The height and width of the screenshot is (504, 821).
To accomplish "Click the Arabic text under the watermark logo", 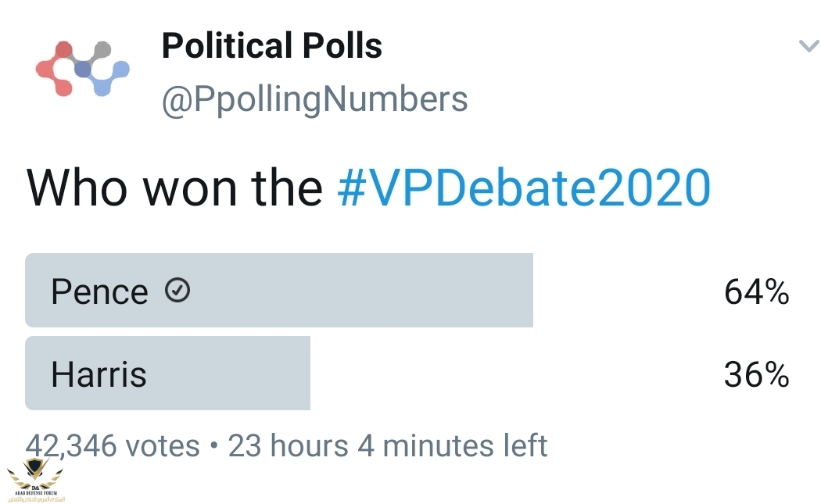I will [x=36, y=499].
